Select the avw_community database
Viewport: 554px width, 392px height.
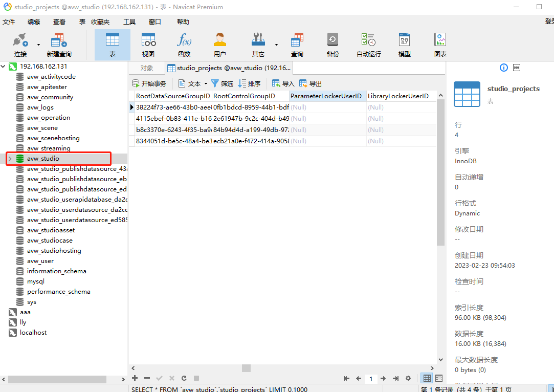pyautogui.click(x=50, y=97)
